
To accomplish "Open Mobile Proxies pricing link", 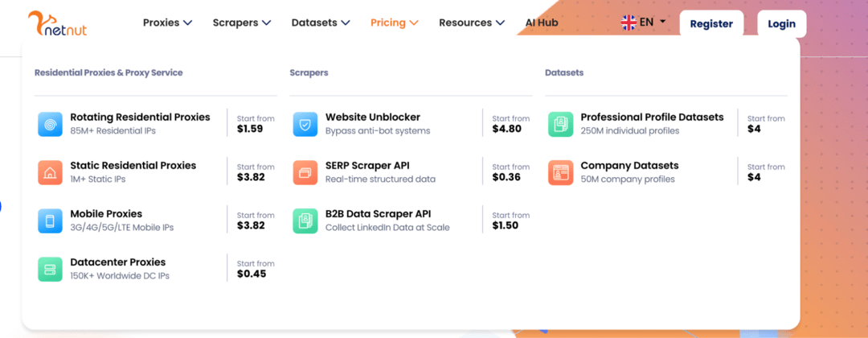I will tap(106, 213).
